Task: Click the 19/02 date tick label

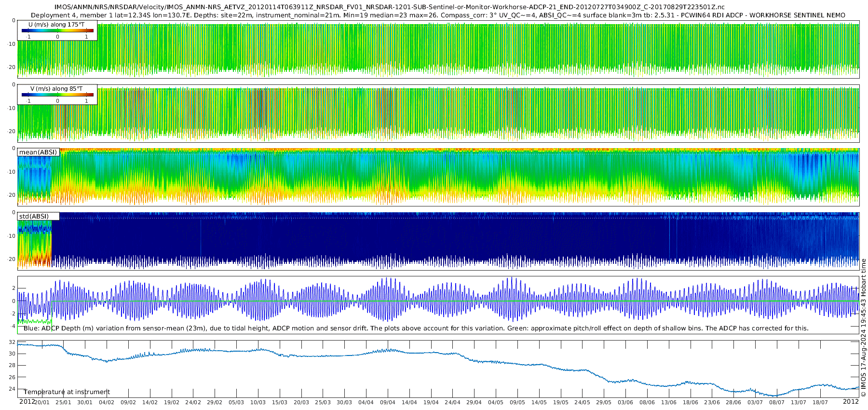Action: [x=172, y=402]
